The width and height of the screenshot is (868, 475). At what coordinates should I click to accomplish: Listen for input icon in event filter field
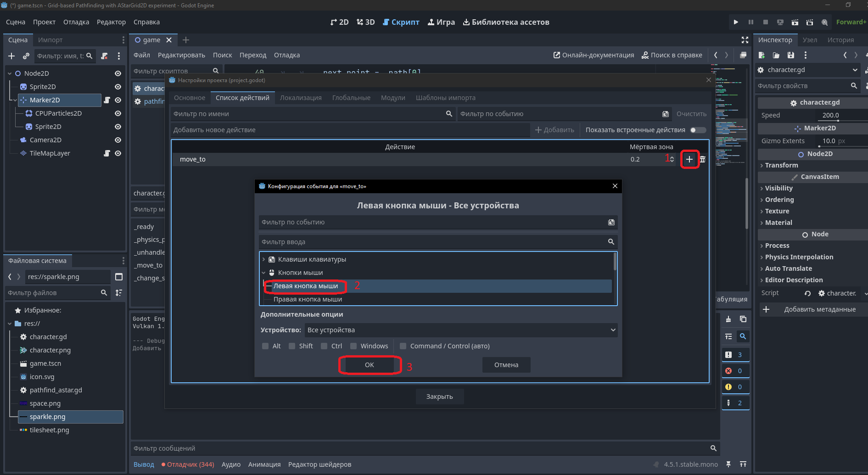[x=611, y=222]
